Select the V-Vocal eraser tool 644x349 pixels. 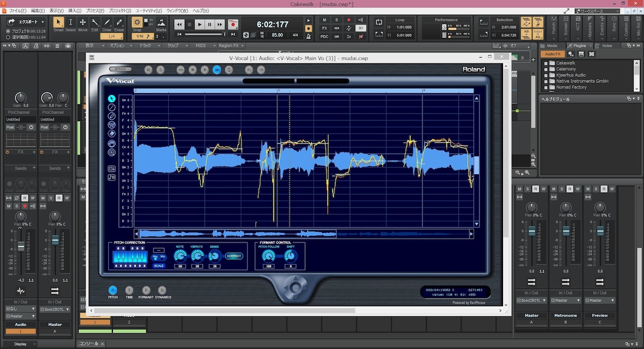112,134
